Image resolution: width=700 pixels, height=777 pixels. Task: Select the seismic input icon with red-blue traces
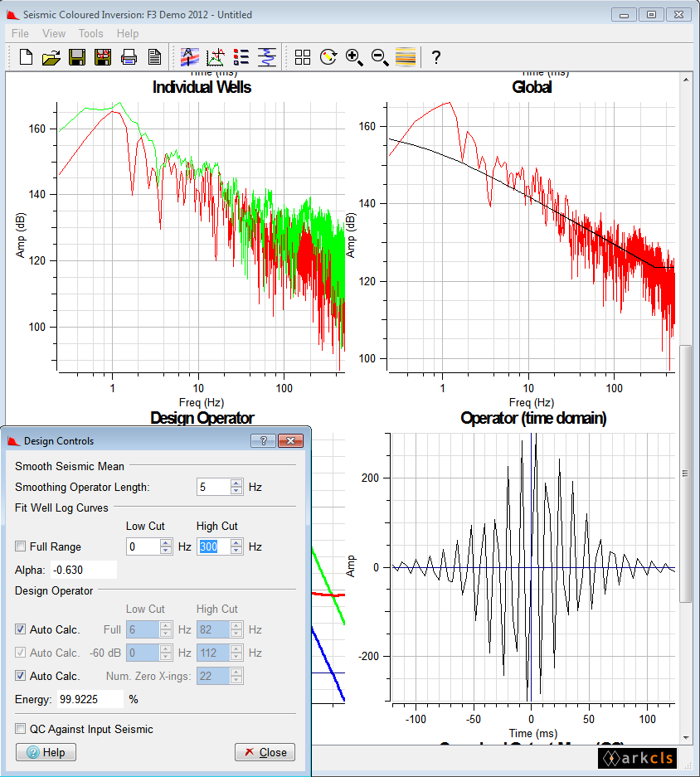(189, 57)
